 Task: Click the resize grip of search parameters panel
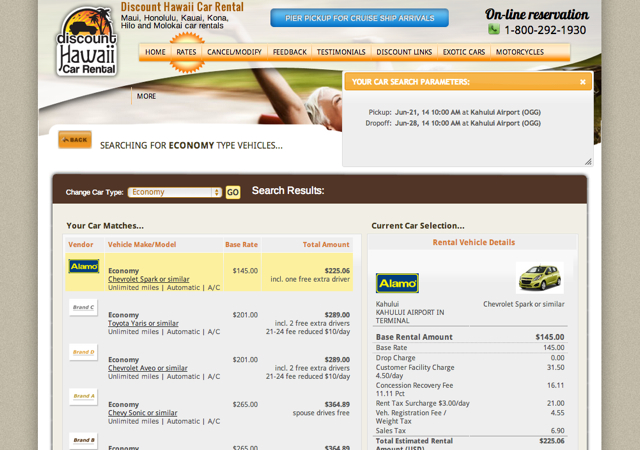tap(588, 162)
